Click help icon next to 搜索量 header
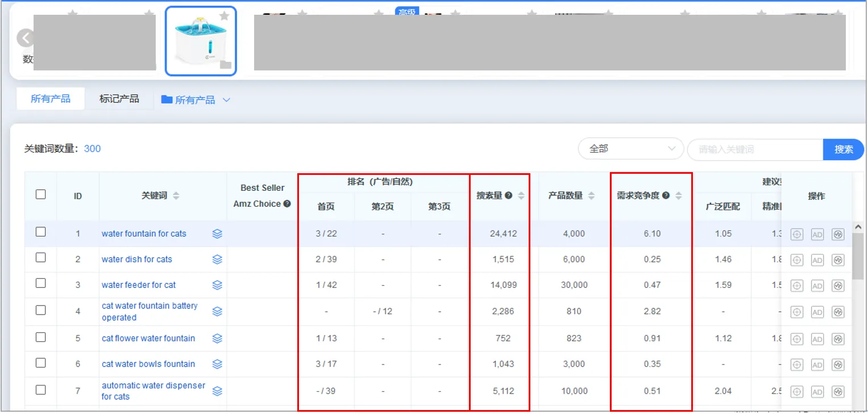Image resolution: width=868 pixels, height=414 pixels. pos(509,195)
